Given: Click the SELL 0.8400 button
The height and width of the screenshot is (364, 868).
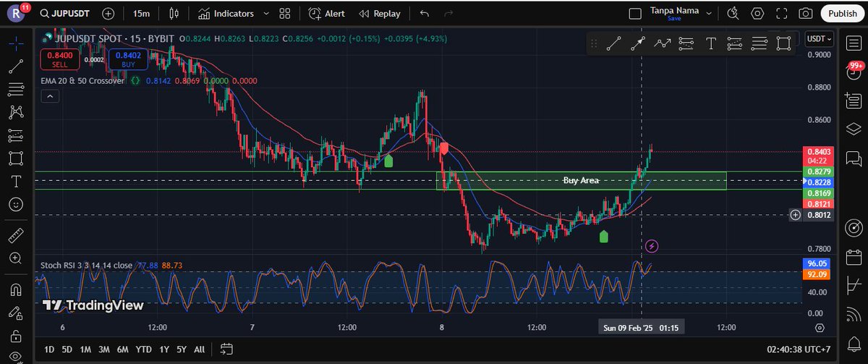Looking at the screenshot, I should [x=59, y=59].
